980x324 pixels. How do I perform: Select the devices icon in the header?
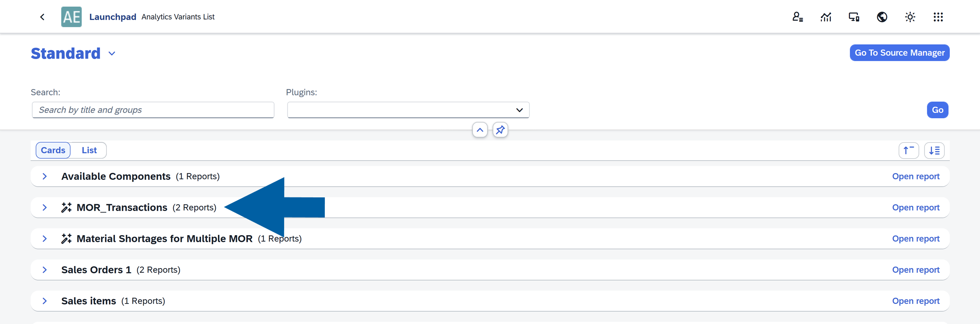pos(854,16)
